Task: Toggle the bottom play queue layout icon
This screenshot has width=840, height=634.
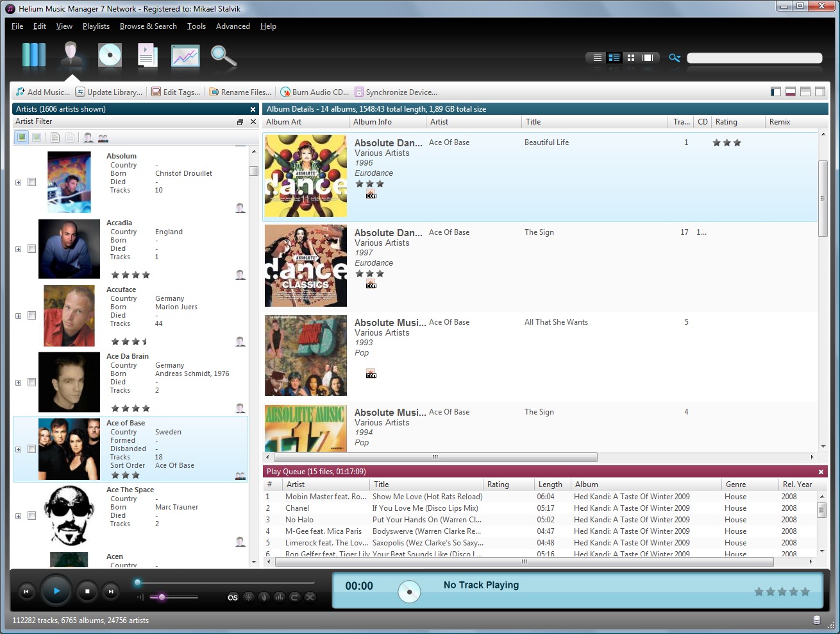Action: click(x=791, y=92)
